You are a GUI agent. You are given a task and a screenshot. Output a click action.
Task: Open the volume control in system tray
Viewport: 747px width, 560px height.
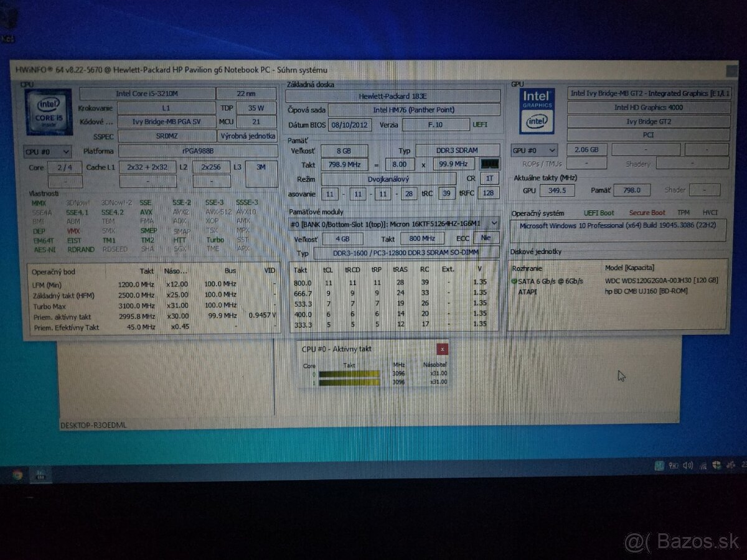[688, 465]
